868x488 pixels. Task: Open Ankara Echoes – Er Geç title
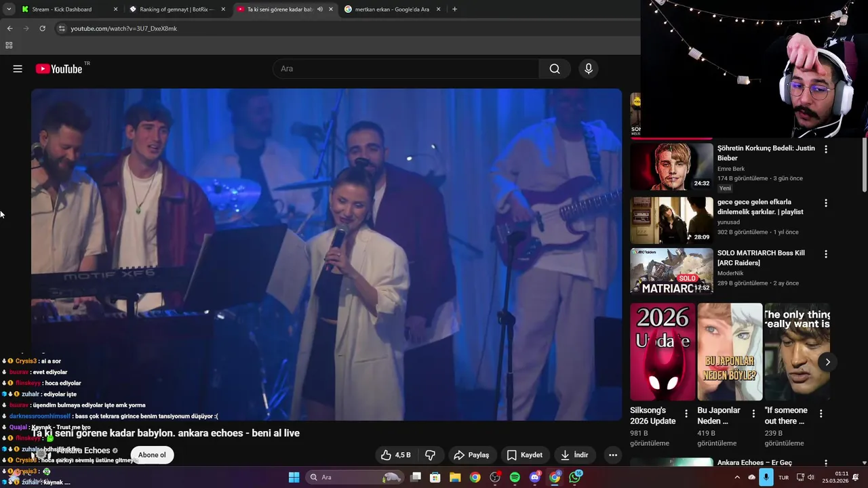(x=755, y=463)
